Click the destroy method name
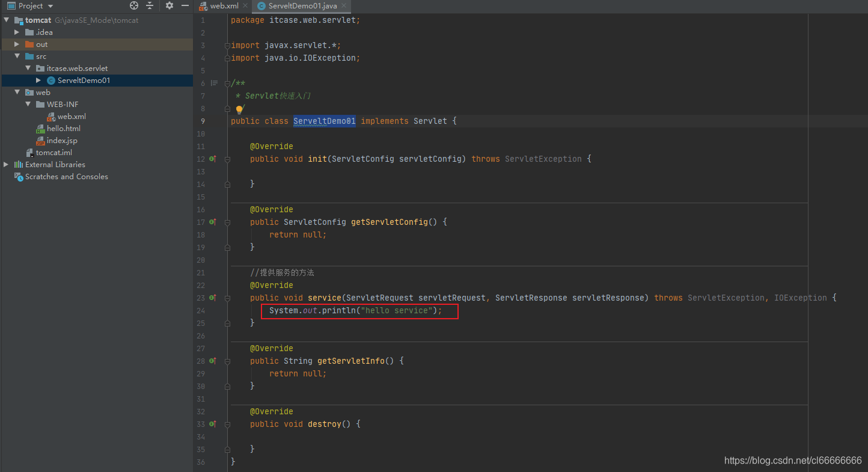 (x=325, y=424)
